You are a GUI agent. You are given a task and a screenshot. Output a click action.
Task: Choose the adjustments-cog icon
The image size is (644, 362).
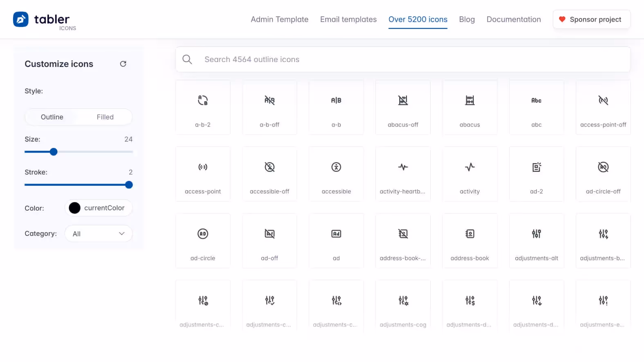pos(403,305)
